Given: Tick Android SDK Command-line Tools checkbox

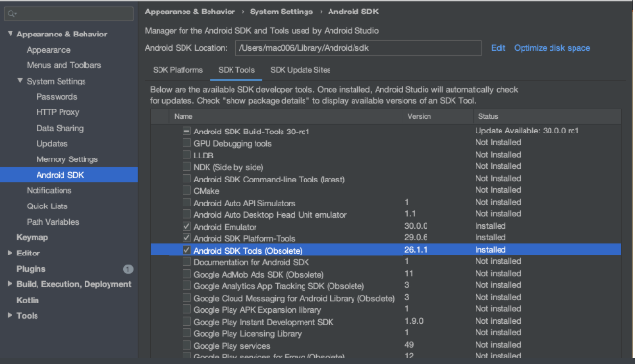Looking at the screenshot, I should pyautogui.click(x=186, y=179).
